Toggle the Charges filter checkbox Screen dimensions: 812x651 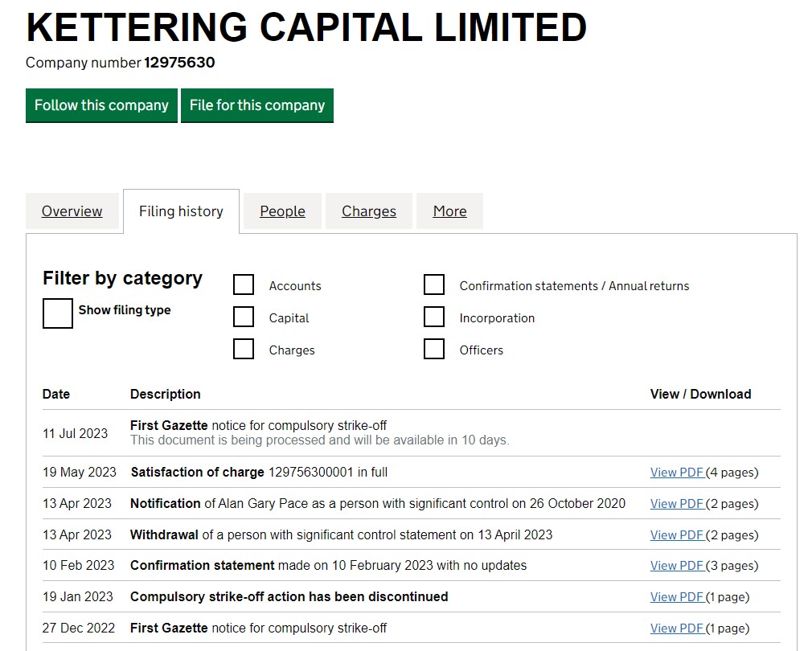(244, 350)
